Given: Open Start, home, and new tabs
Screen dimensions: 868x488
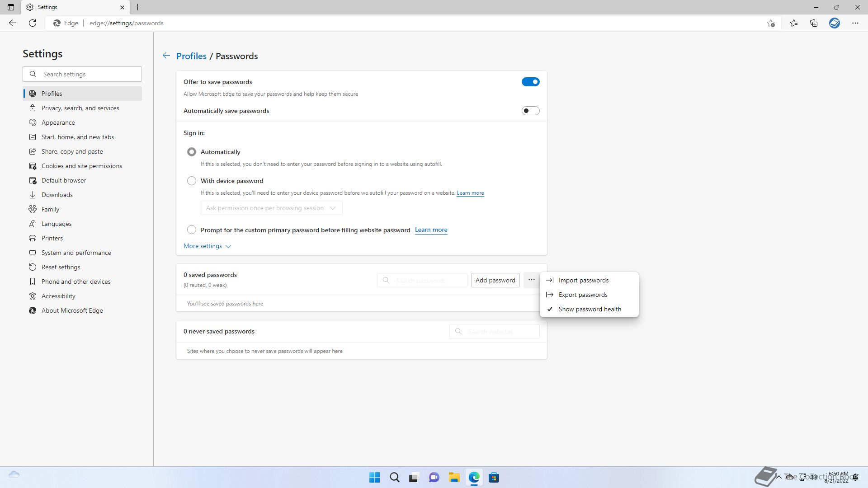Looking at the screenshot, I should pyautogui.click(x=82, y=137).
